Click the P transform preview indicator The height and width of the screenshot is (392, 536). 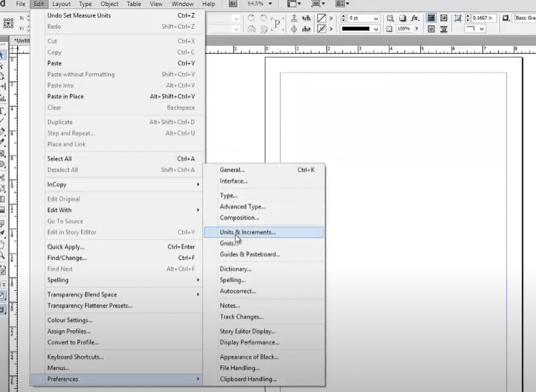(x=277, y=24)
